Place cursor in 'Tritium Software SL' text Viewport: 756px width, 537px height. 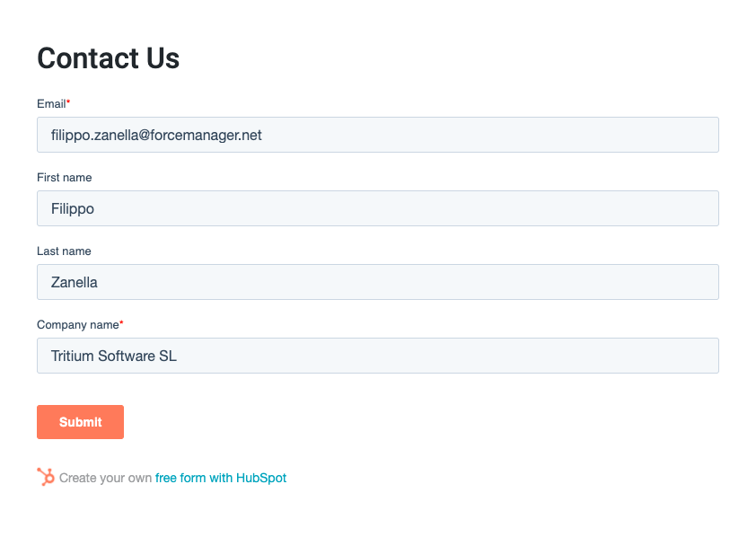[114, 356]
